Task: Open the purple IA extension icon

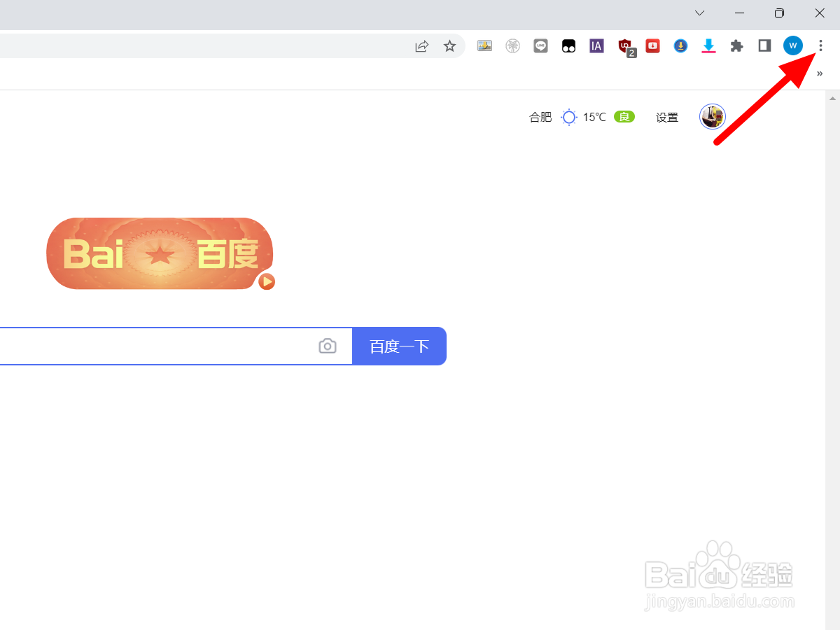Action: [x=596, y=46]
